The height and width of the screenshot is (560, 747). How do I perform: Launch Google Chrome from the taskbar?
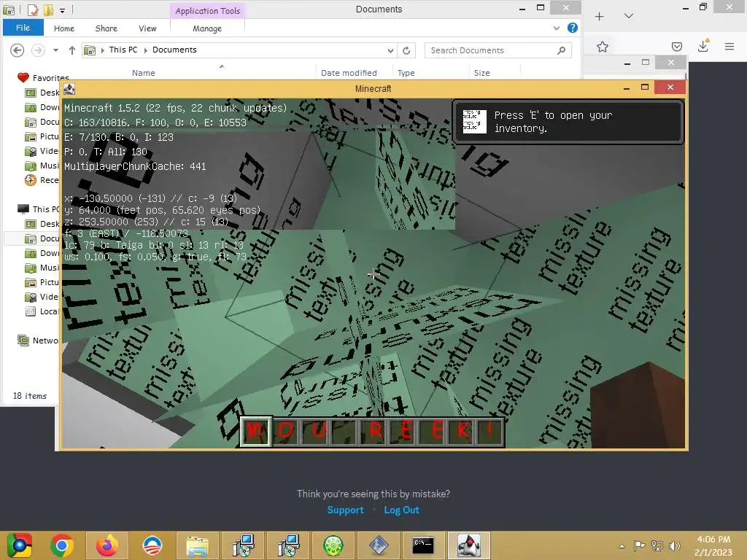(62, 545)
